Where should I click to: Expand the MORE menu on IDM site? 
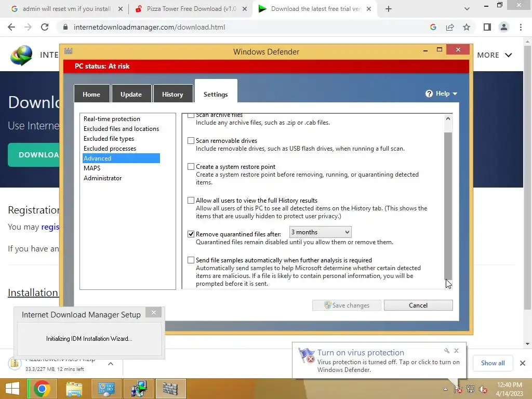495,55
